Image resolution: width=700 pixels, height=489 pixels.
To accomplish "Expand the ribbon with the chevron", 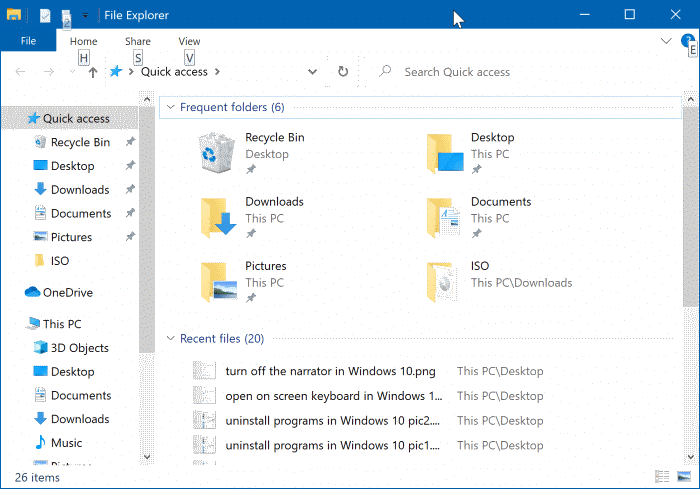I will coord(666,41).
